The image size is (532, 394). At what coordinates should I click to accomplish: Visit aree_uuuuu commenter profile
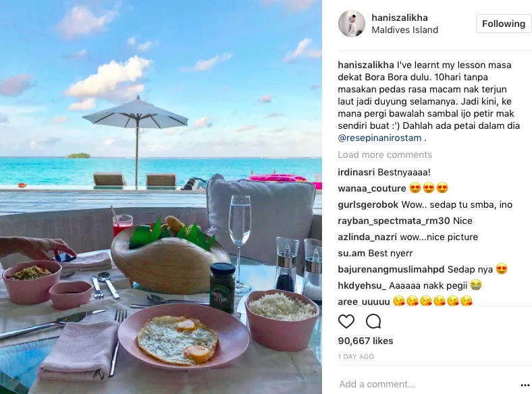[x=364, y=302]
